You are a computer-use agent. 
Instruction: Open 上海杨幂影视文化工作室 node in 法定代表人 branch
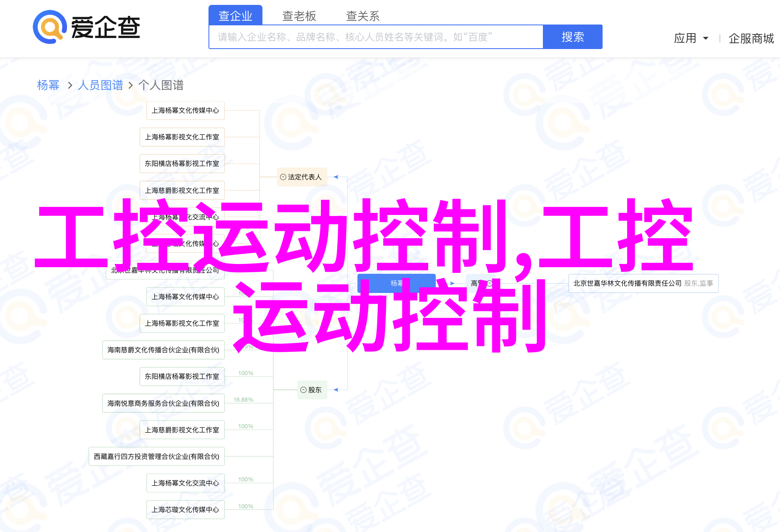[x=182, y=137]
